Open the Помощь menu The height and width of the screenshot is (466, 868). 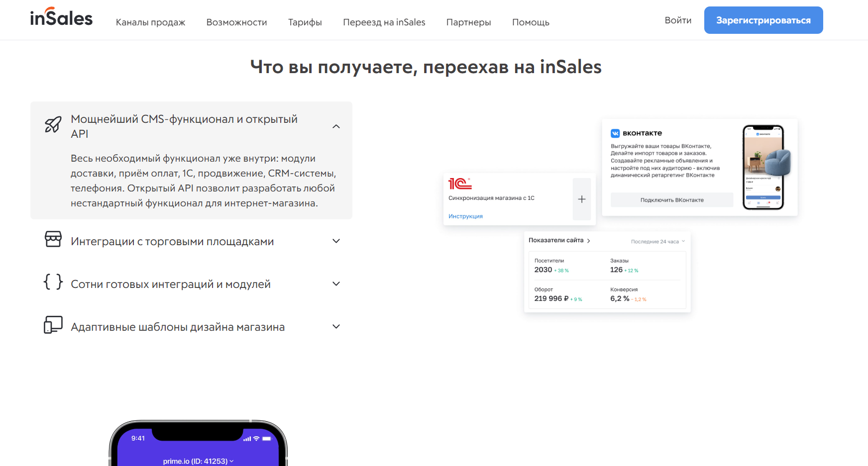[531, 22]
